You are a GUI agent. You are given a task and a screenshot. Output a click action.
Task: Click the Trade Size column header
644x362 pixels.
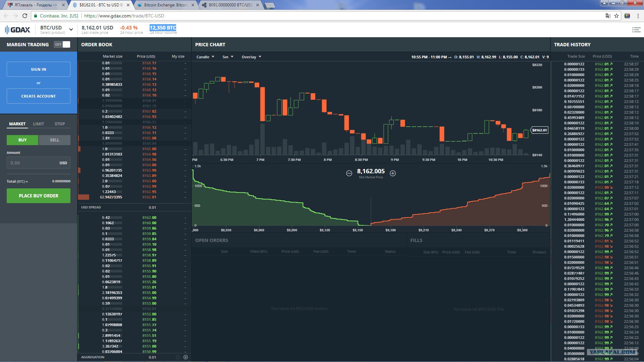(x=576, y=56)
